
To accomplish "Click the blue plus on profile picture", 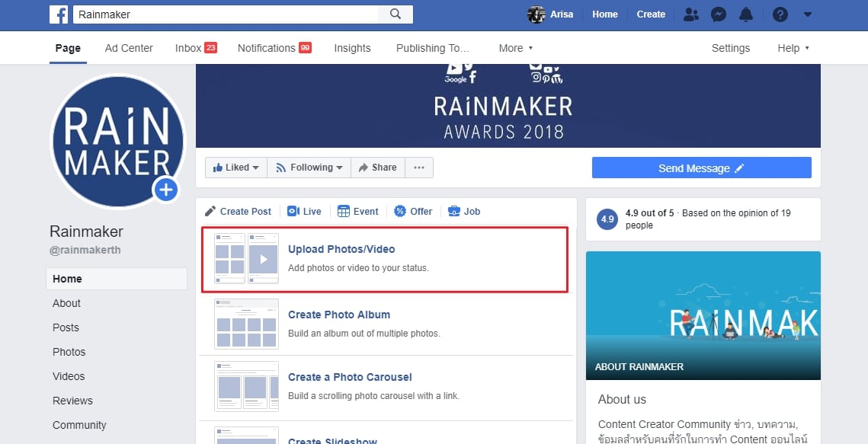I will click(166, 189).
